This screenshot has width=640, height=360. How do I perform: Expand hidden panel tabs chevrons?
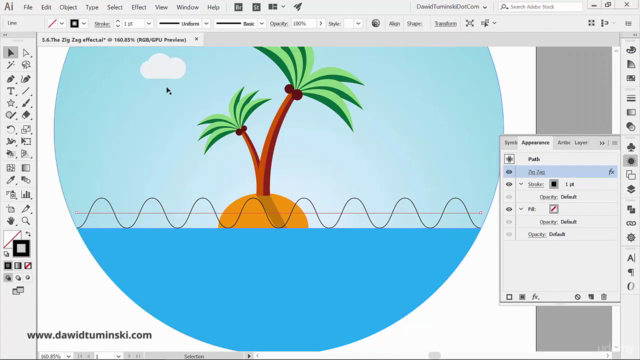click(602, 143)
